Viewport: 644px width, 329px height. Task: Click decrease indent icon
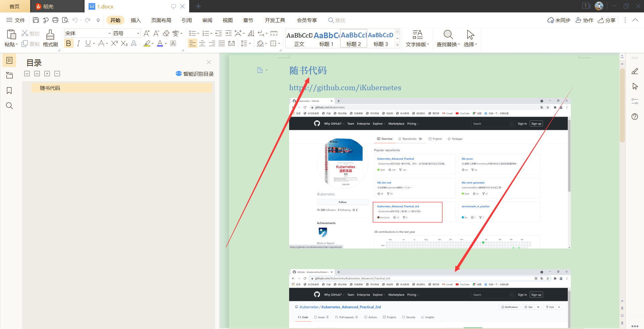(x=219, y=33)
